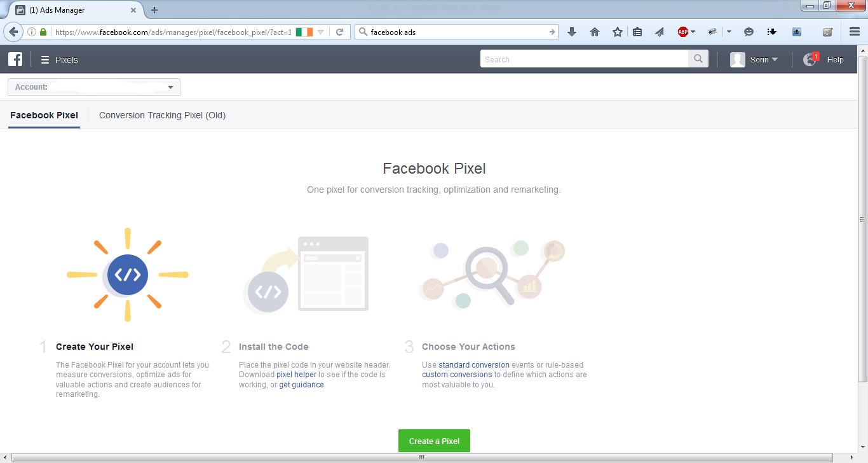
Task: Switch to the Facebook Pixel tab
Action: click(44, 115)
